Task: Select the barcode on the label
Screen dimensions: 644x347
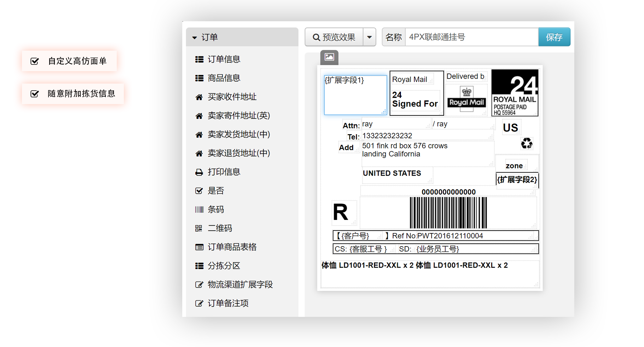Action: [448, 213]
